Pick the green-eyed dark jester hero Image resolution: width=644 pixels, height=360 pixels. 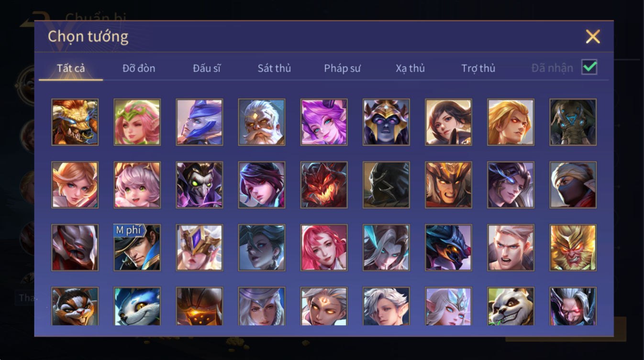(x=200, y=185)
